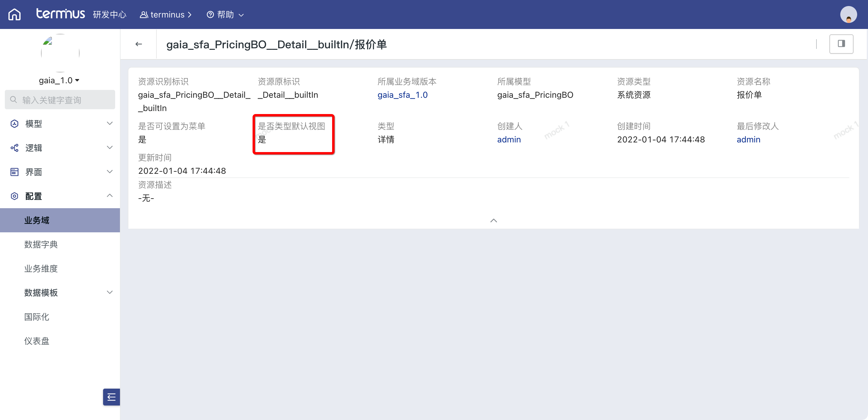Click the search magnifier icon
The image size is (868, 420).
coord(14,100)
